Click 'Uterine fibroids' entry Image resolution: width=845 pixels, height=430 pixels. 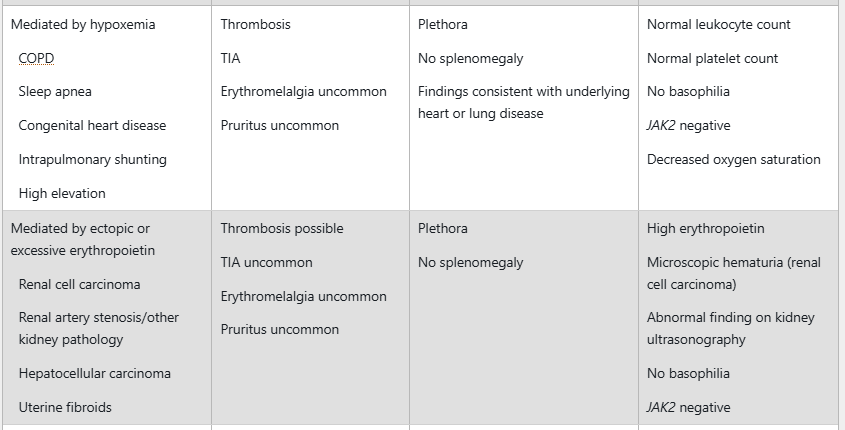[x=65, y=407]
